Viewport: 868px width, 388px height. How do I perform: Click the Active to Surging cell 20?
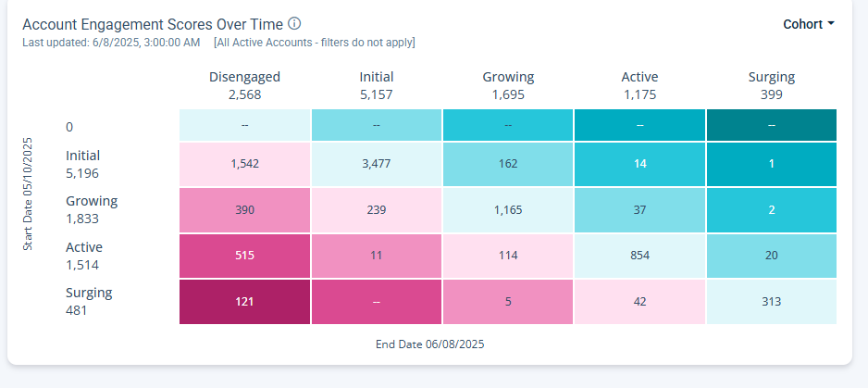[771, 256]
